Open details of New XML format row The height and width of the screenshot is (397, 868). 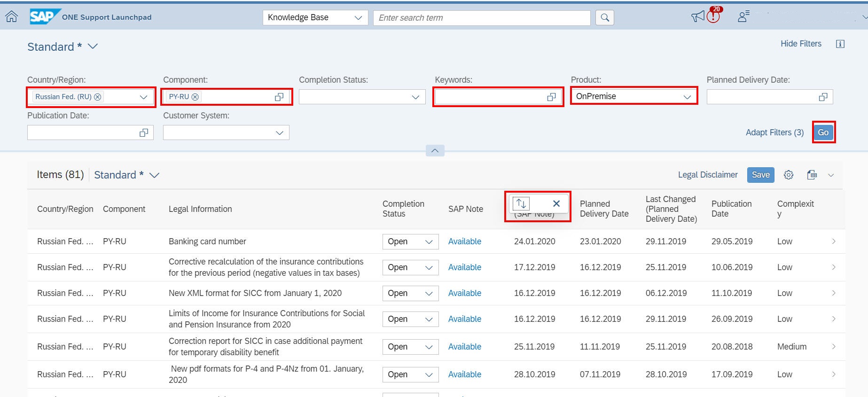click(834, 293)
